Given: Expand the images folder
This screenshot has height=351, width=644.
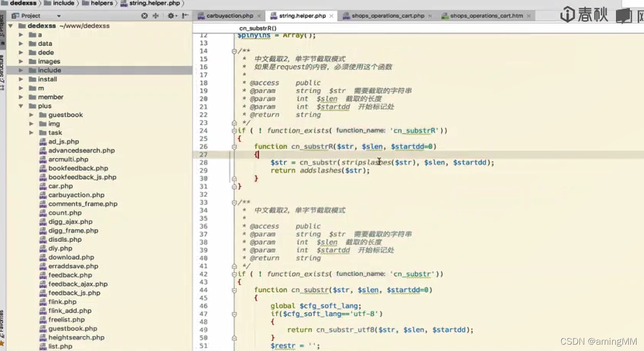Looking at the screenshot, I should 21,61.
